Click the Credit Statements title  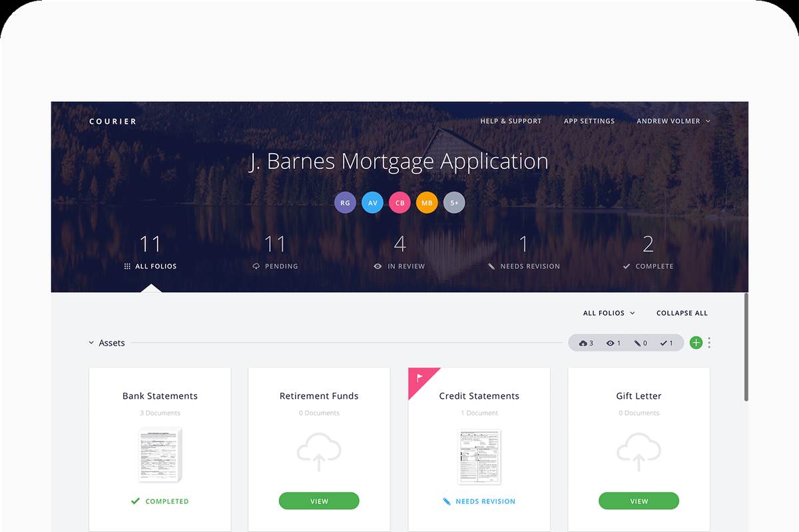479,396
